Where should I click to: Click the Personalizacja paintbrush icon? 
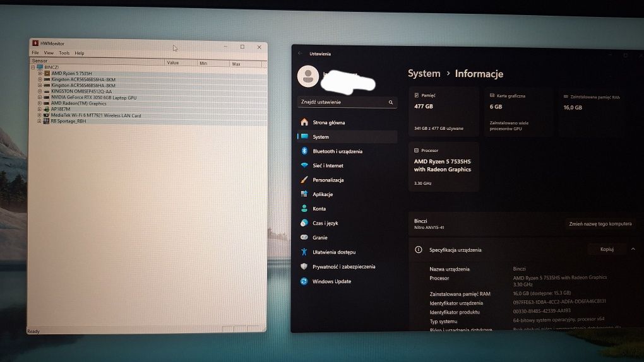click(304, 179)
